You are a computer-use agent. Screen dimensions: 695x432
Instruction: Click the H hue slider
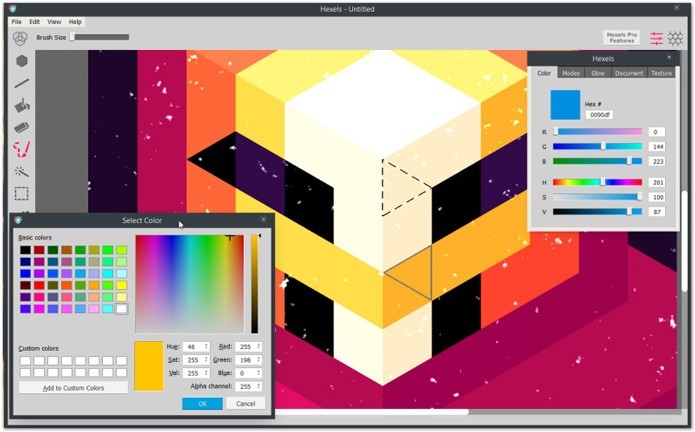(597, 182)
